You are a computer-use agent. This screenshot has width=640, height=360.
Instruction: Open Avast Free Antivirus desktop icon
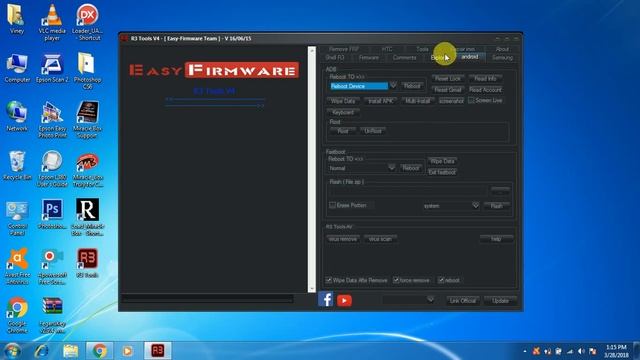(x=17, y=266)
